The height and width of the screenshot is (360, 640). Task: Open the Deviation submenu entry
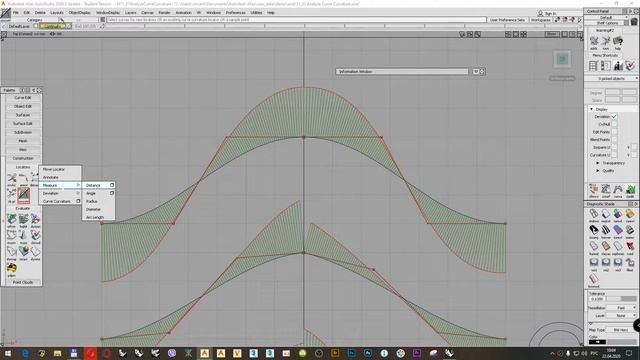[60, 193]
